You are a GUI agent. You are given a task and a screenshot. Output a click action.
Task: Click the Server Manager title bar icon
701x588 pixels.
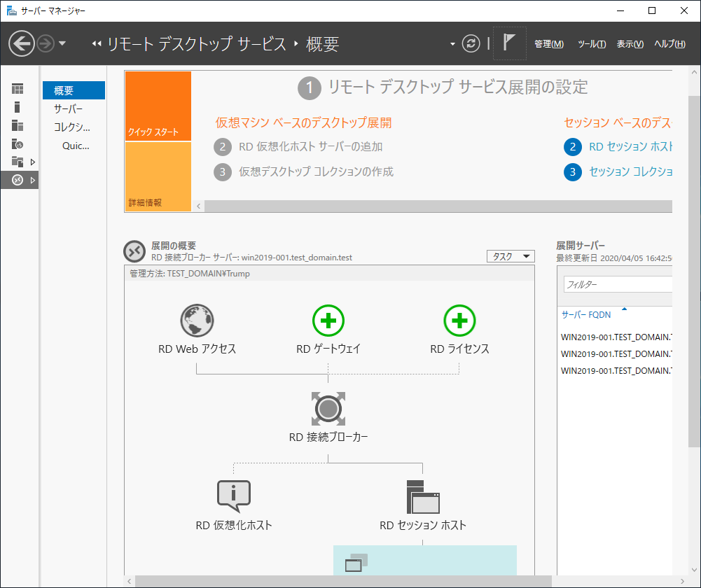(x=12, y=10)
